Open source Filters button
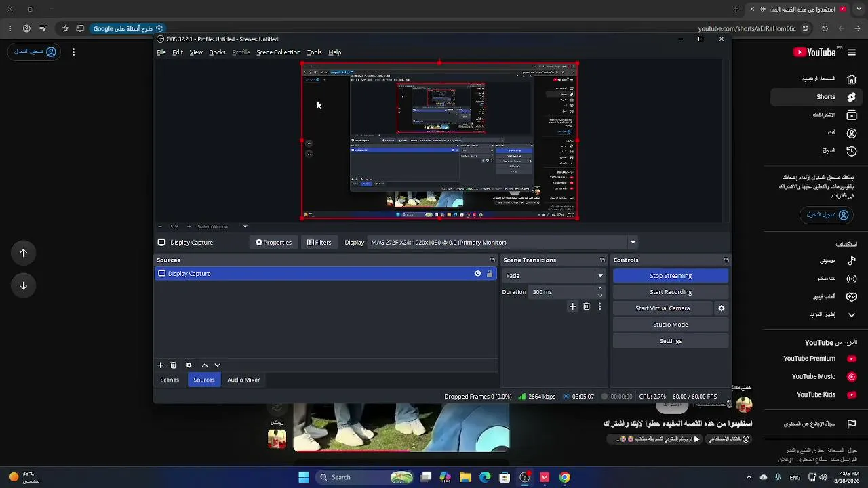This screenshot has height=488, width=868. (x=319, y=243)
